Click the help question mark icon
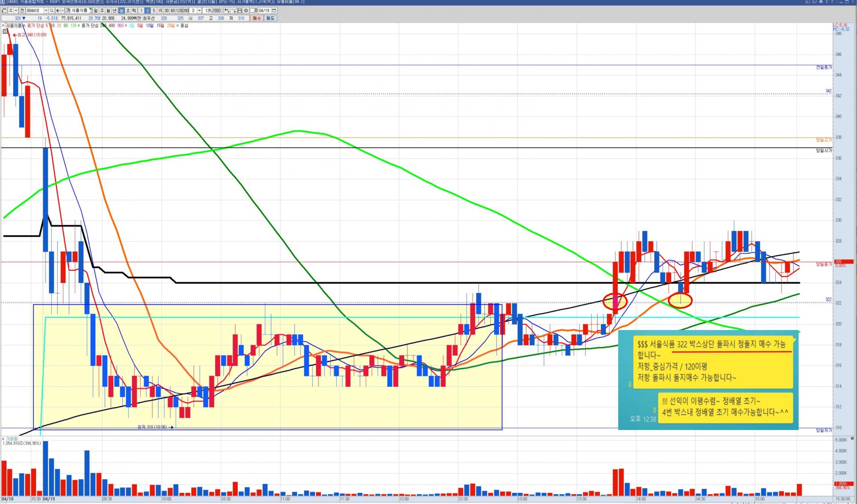 point(832,2)
